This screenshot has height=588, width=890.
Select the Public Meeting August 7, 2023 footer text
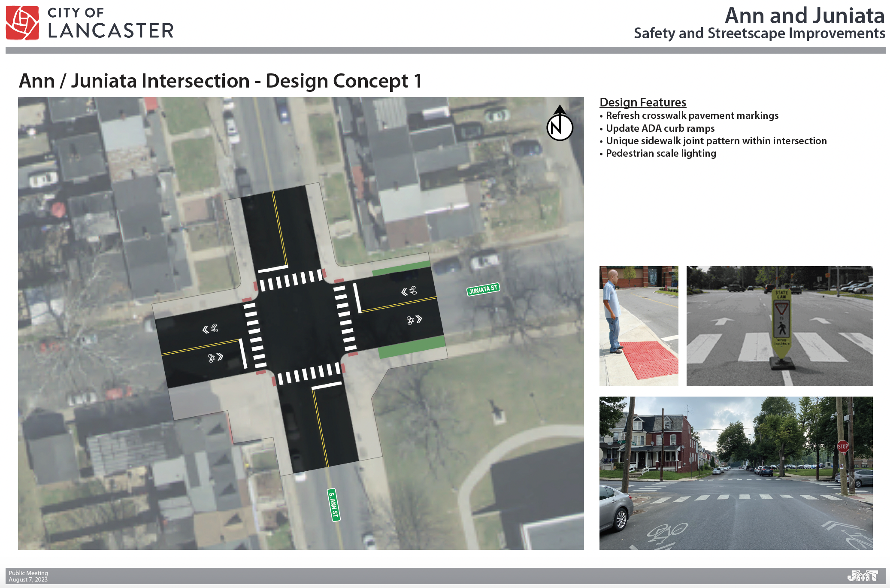click(x=29, y=576)
